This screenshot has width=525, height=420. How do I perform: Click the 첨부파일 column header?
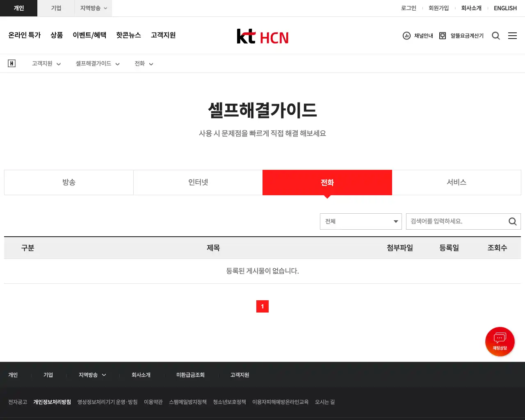pyautogui.click(x=400, y=248)
